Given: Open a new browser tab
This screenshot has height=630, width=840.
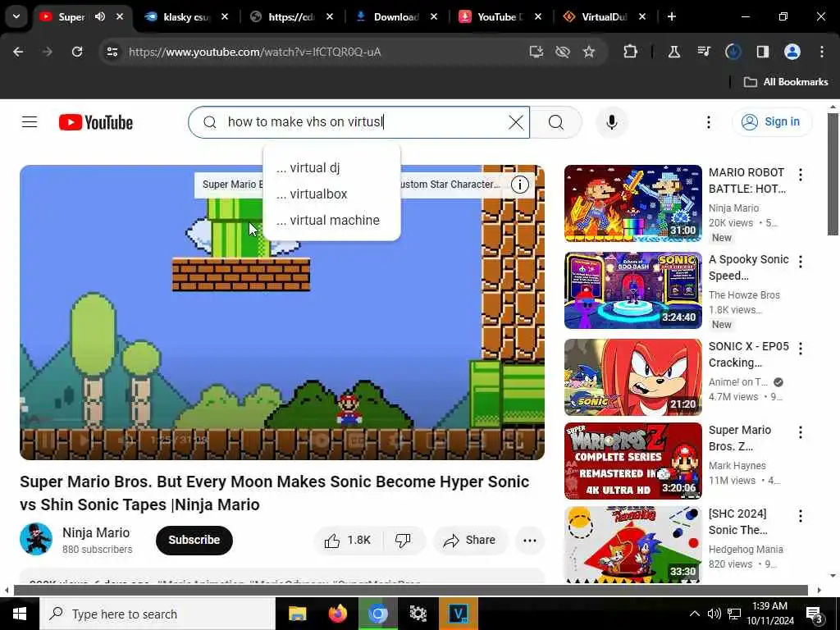Looking at the screenshot, I should 671,16.
